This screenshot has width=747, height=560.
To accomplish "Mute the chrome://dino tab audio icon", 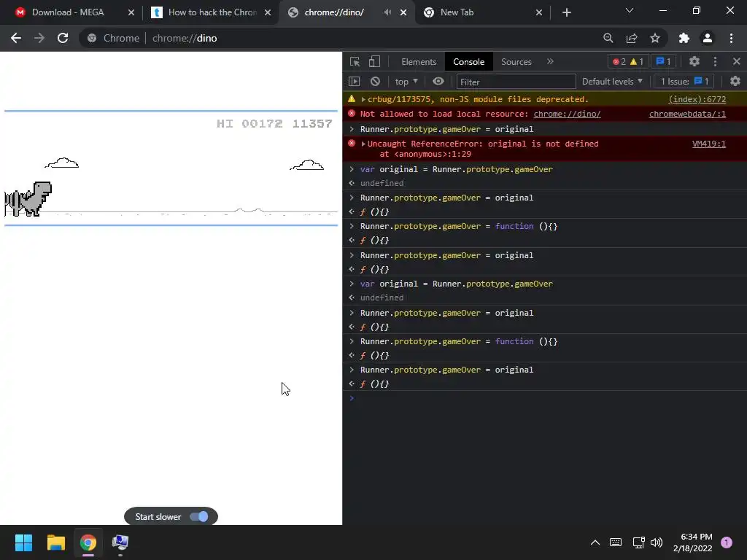I will click(388, 12).
